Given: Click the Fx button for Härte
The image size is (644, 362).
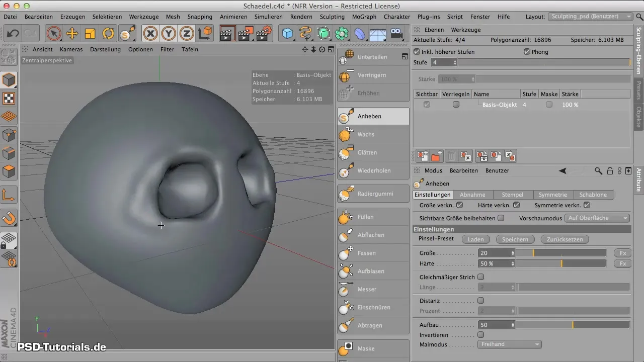Looking at the screenshot, I should (x=622, y=263).
